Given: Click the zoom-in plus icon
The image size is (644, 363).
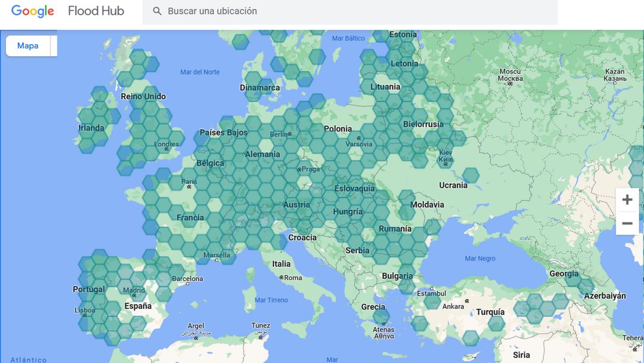Looking at the screenshot, I should [627, 199].
